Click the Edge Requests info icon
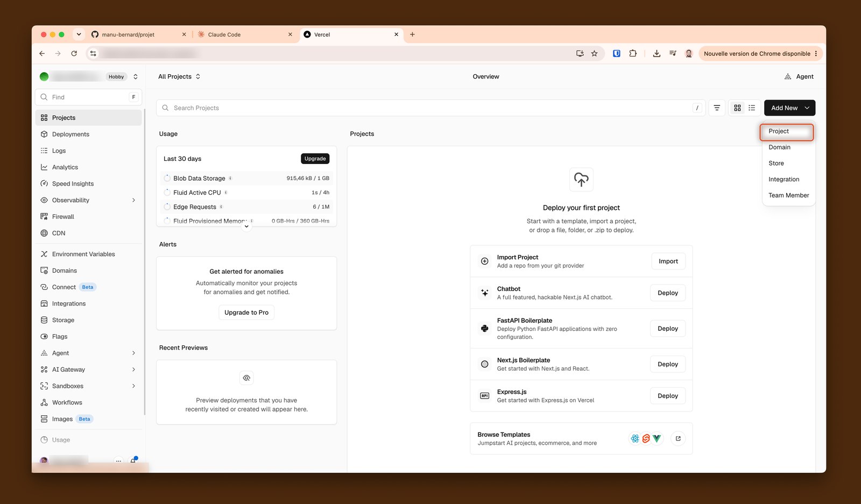The image size is (861, 504). point(221,207)
